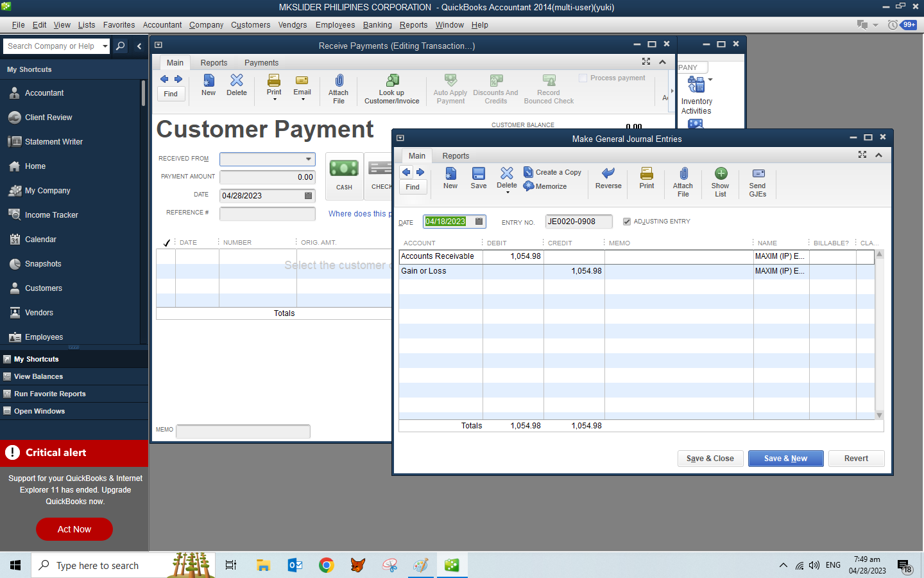Go to next journal entry arrow
Image resolution: width=924 pixels, height=578 pixels.
pyautogui.click(x=420, y=172)
